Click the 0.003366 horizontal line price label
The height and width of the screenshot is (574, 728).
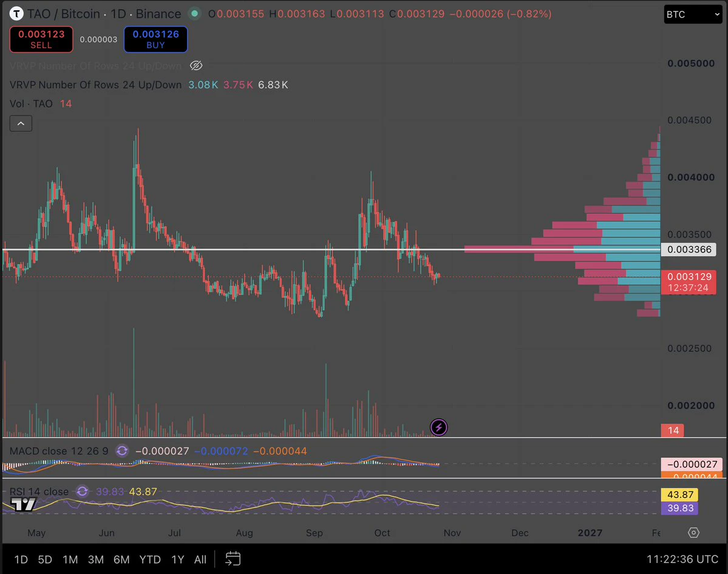tap(689, 250)
